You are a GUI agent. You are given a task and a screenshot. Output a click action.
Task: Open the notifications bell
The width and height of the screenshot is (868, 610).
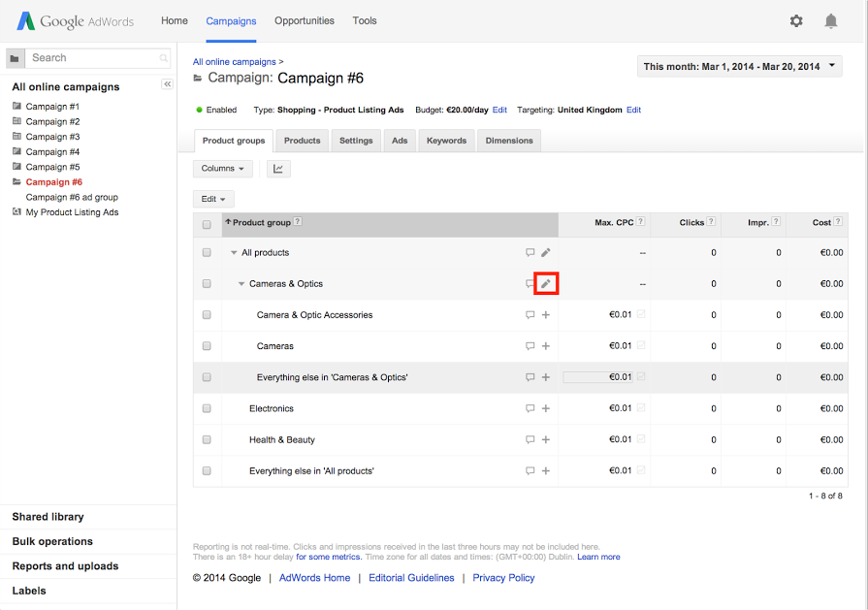click(x=831, y=21)
